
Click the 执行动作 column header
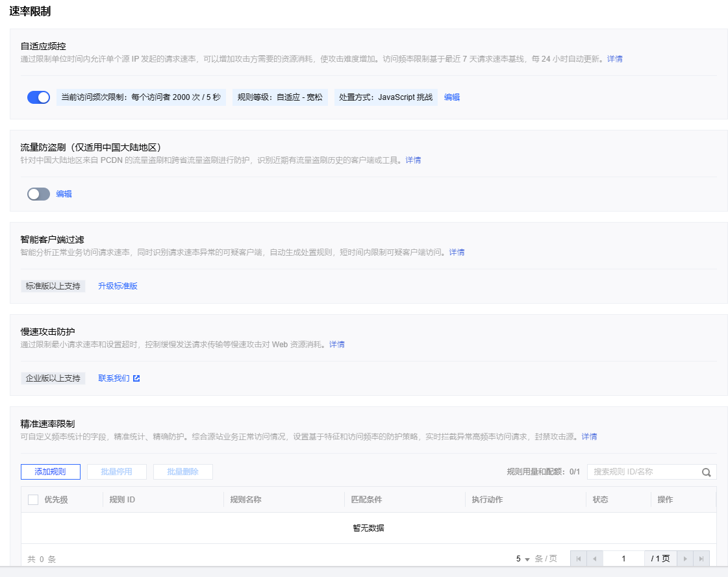(x=487, y=500)
